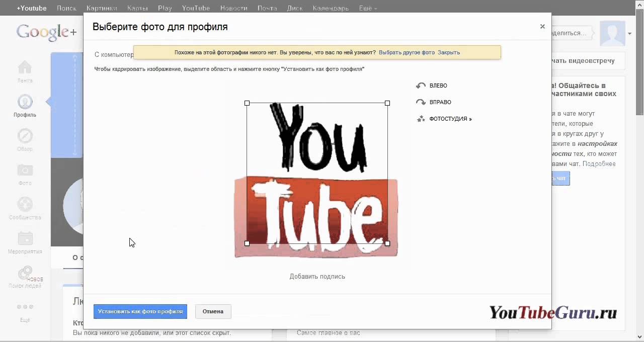Expand the account dropdown arrow

tap(630, 34)
